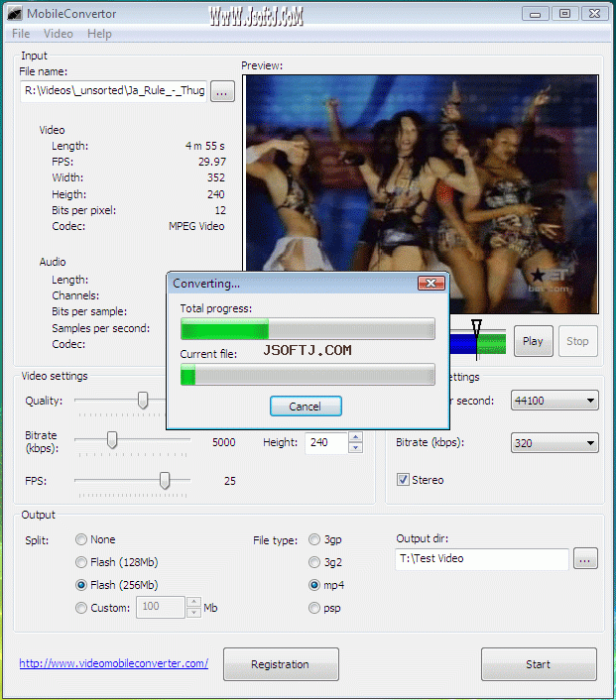
Task: Adjust the Quality slider handle
Action: click(143, 400)
